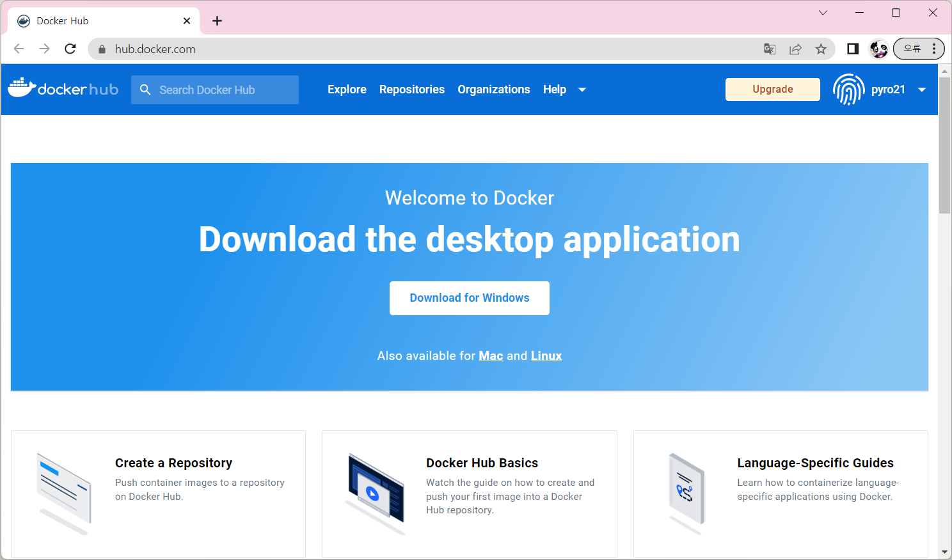
Task: Click the Create a Repository illustration
Action: pyautogui.click(x=64, y=494)
